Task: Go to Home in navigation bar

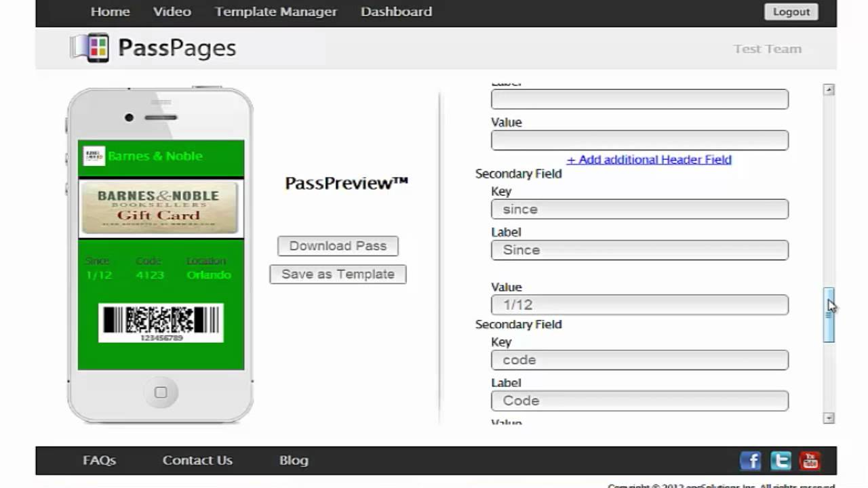Action: (110, 12)
